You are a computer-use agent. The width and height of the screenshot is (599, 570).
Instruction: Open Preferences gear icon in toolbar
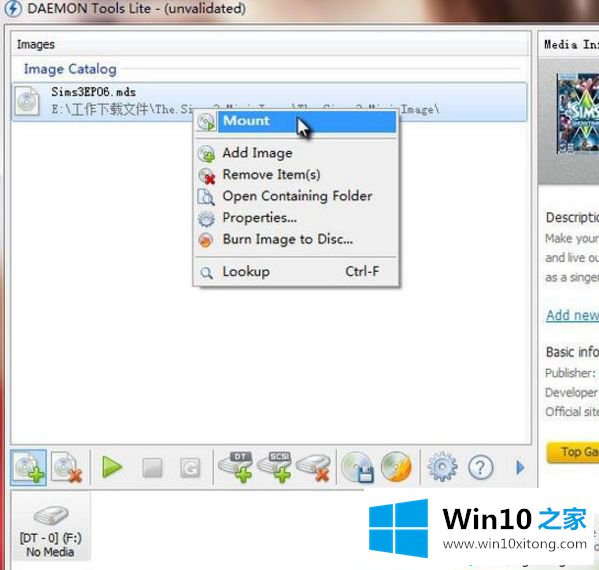[442, 467]
